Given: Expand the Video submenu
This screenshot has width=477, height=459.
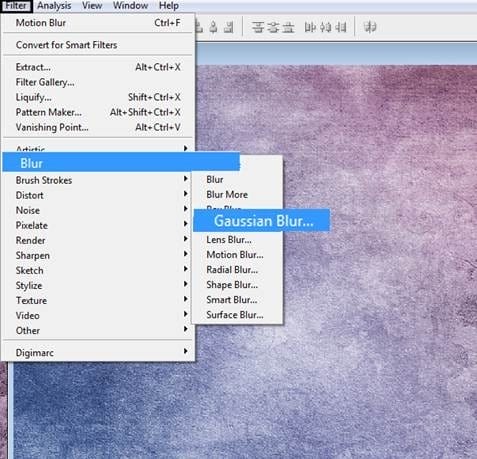Looking at the screenshot, I should (x=98, y=315).
